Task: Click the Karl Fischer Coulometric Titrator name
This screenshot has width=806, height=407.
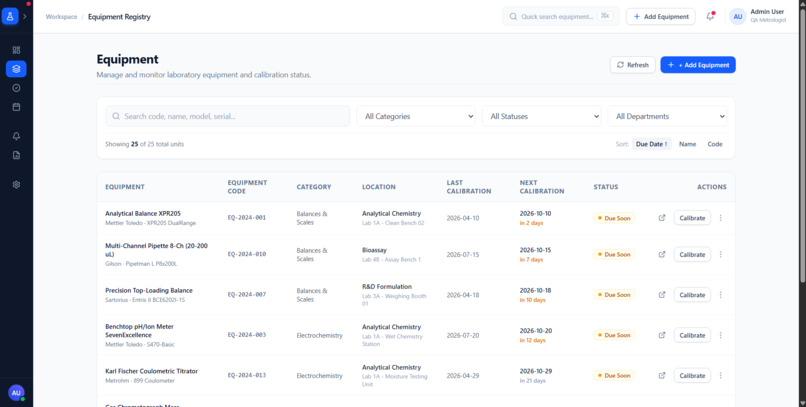Action: pyautogui.click(x=152, y=371)
